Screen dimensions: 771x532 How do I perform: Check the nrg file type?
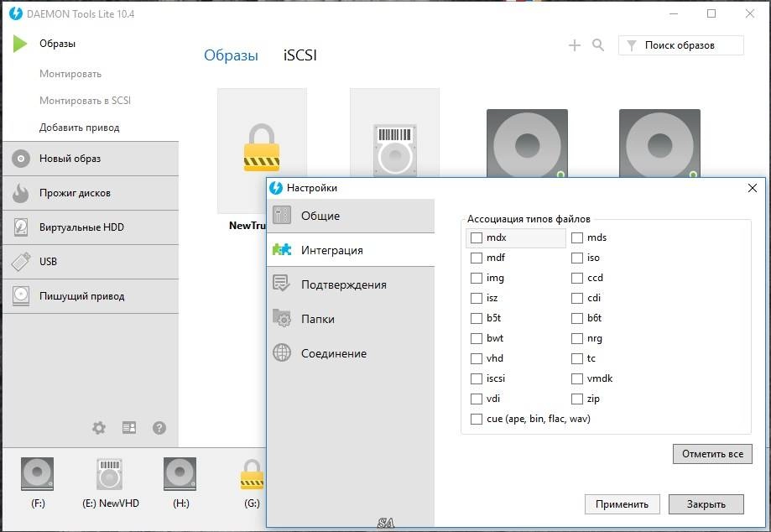[576, 339]
